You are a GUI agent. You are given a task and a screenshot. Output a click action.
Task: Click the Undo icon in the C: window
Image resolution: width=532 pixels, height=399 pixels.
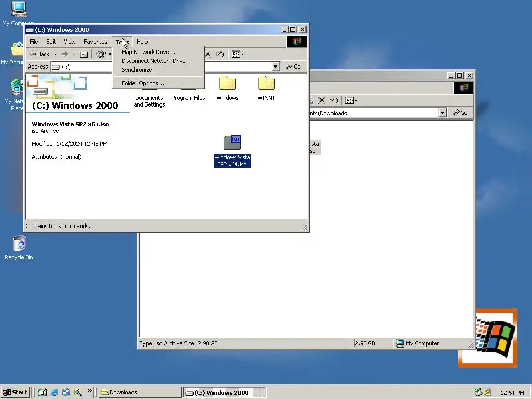pos(220,54)
